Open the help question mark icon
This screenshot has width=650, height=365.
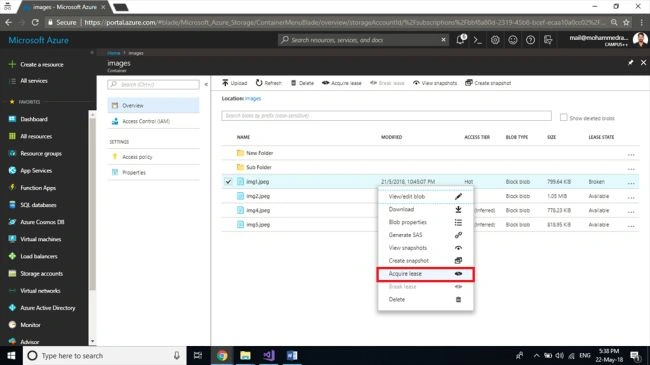pos(530,40)
